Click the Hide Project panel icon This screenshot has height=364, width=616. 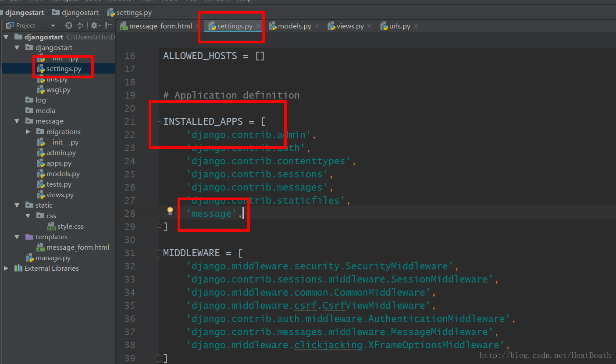[108, 25]
